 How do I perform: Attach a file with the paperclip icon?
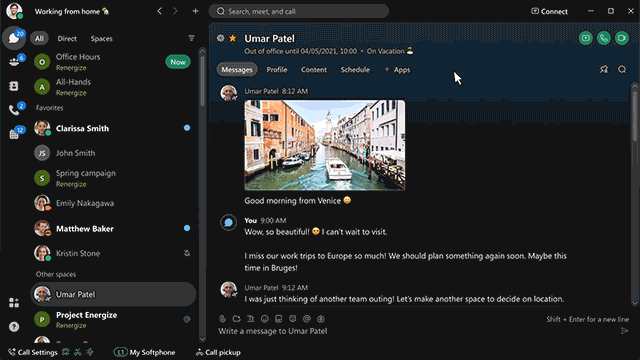click(x=222, y=319)
